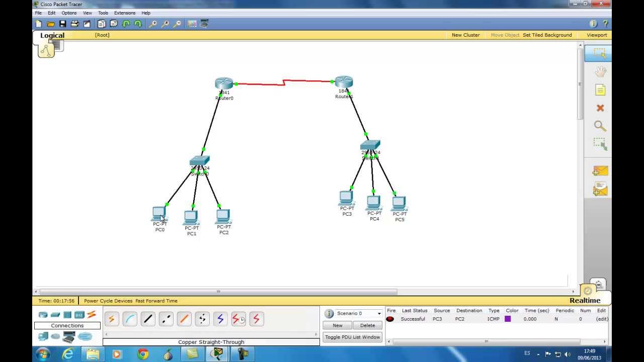The image size is (644, 362).
Task: Click the Zoom Out magnifier icon
Action: click(x=177, y=24)
